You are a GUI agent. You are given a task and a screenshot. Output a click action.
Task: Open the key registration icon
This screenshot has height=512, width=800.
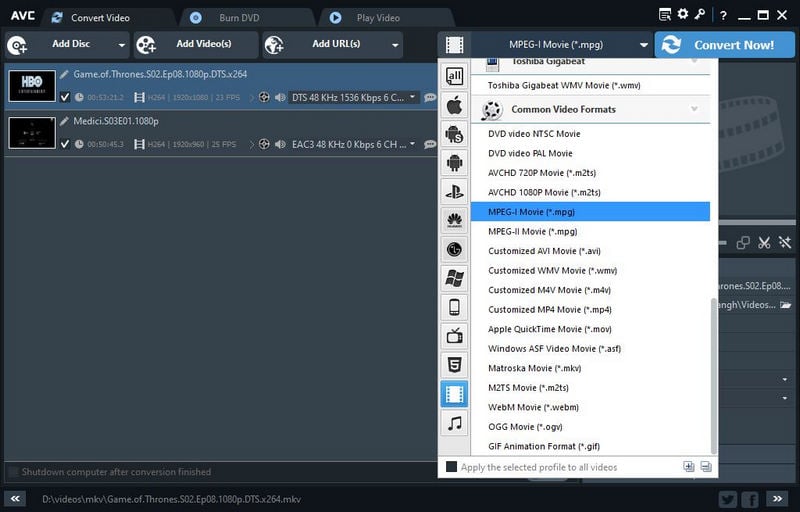[x=699, y=14]
